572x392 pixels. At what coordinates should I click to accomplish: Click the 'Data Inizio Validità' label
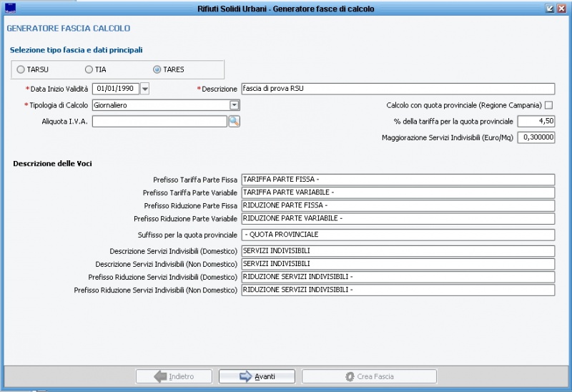pyautogui.click(x=59, y=89)
